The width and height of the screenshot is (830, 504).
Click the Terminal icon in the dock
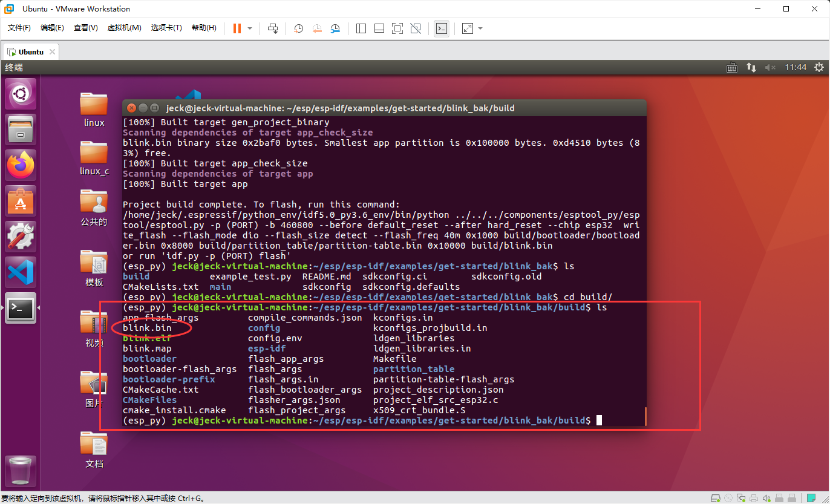(x=21, y=309)
